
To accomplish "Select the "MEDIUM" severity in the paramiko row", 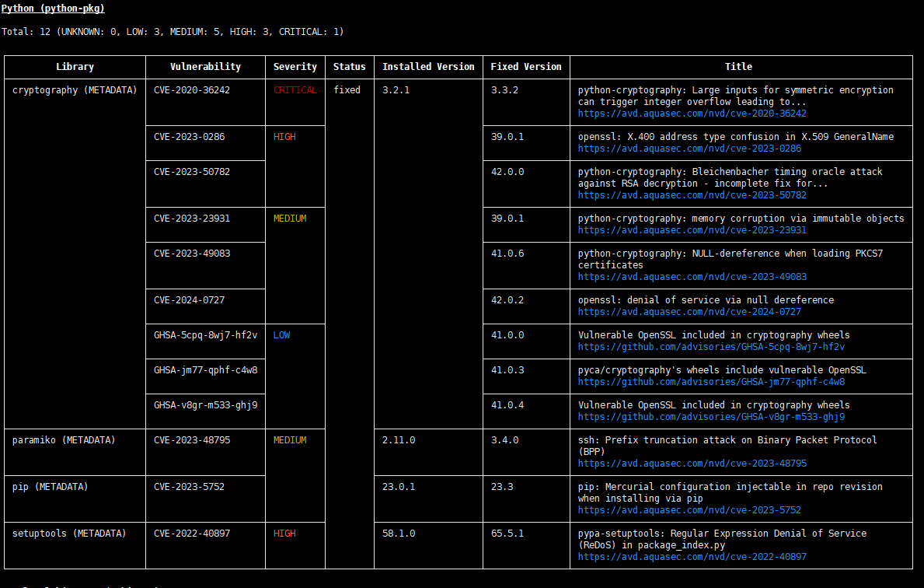I will click(x=290, y=440).
